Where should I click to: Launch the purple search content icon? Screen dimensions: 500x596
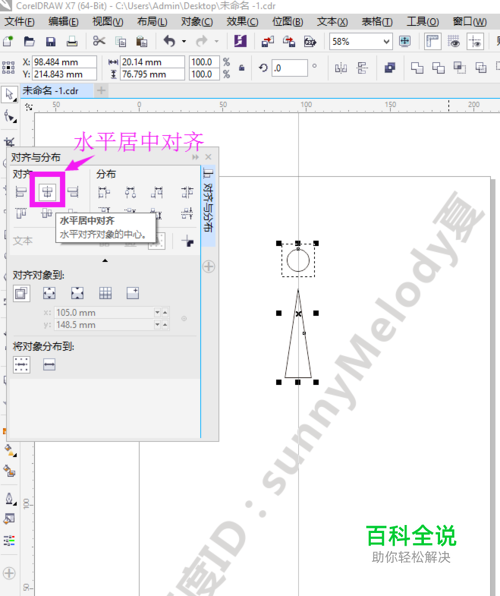tap(240, 41)
